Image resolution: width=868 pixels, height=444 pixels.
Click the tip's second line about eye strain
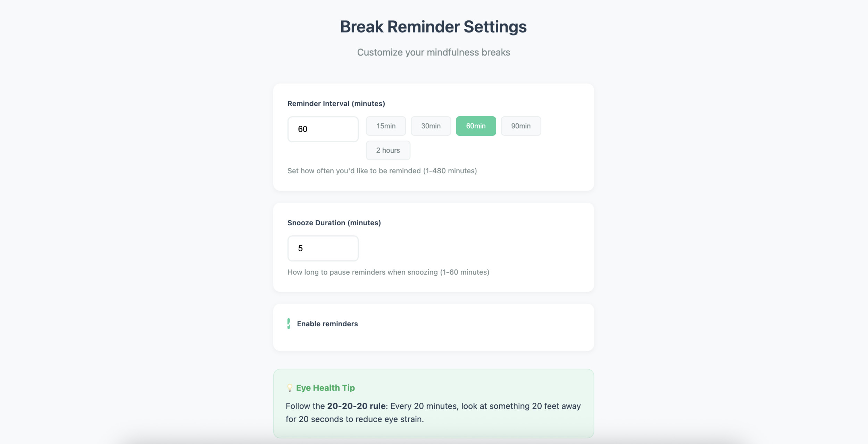pyautogui.click(x=354, y=419)
